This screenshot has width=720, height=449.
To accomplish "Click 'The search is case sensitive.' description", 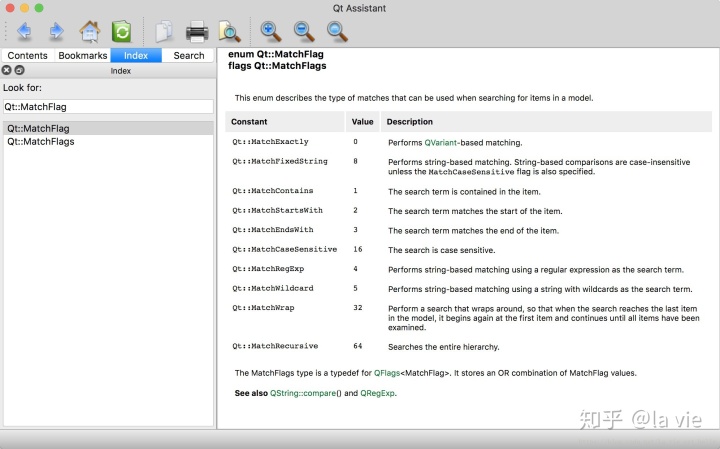I will tap(441, 250).
